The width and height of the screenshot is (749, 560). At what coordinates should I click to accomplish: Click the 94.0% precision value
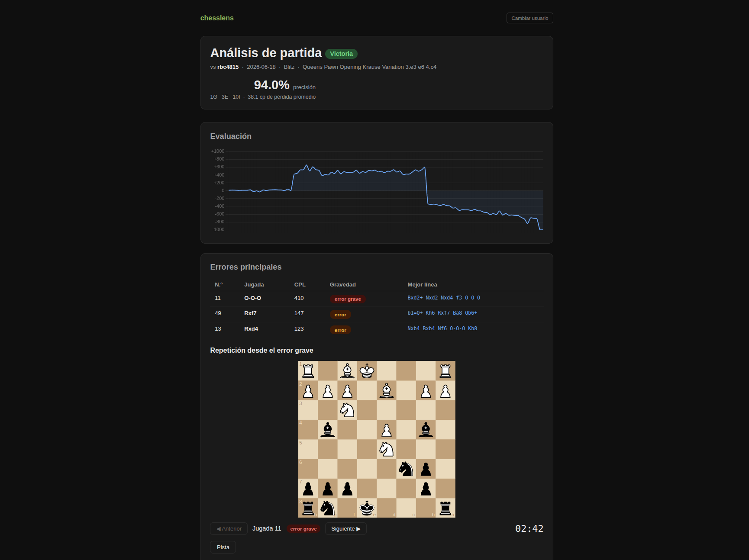click(x=271, y=85)
